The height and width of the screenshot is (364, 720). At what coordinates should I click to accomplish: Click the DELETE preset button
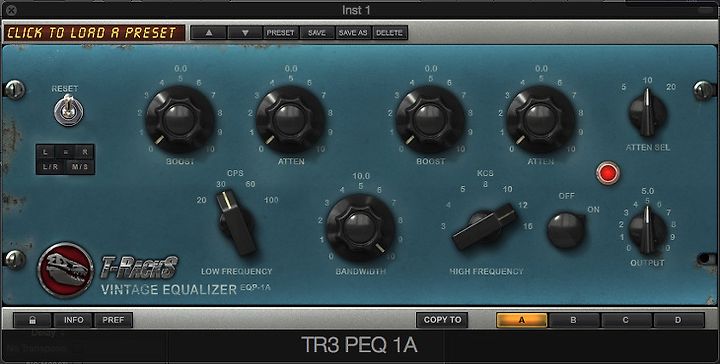point(390,33)
